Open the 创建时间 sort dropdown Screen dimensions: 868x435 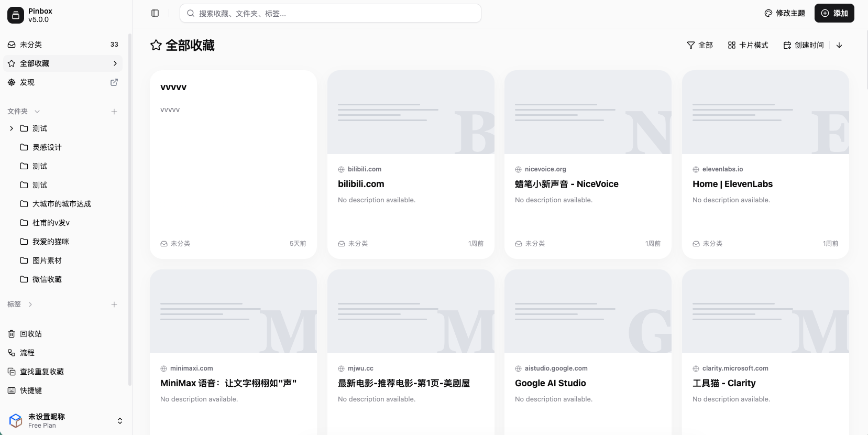[804, 45]
